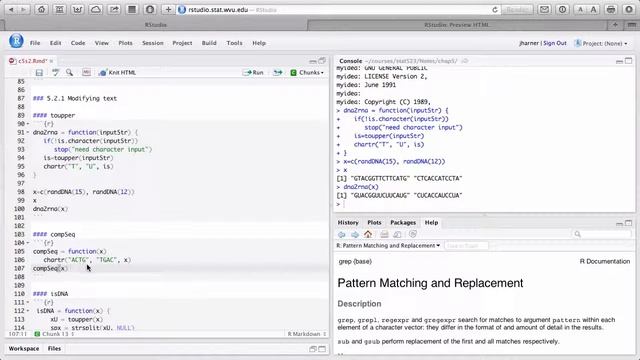This screenshot has width=640, height=360.
Task: Go back in Help pane history
Action: pos(342,234)
